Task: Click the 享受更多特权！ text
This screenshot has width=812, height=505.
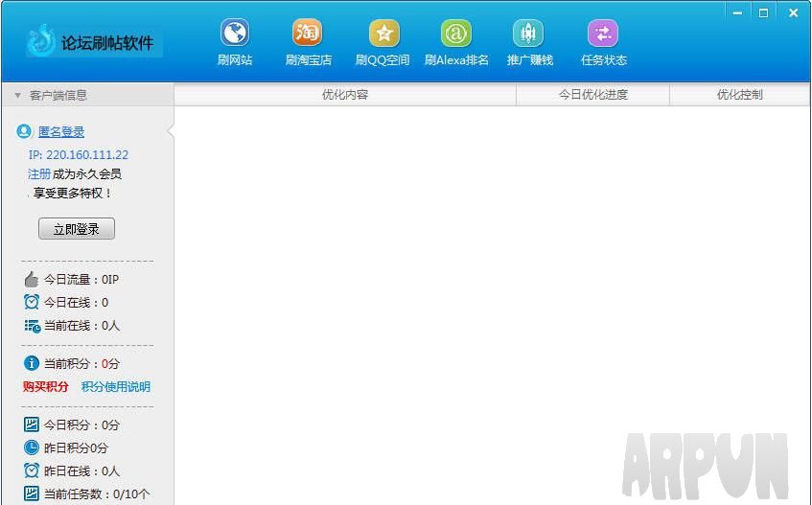Action: click(73, 193)
